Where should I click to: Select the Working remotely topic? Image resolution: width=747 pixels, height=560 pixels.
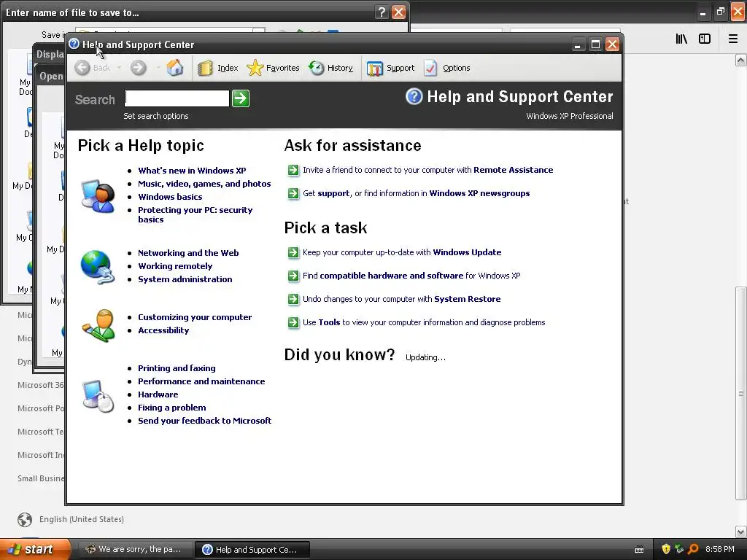coord(175,266)
